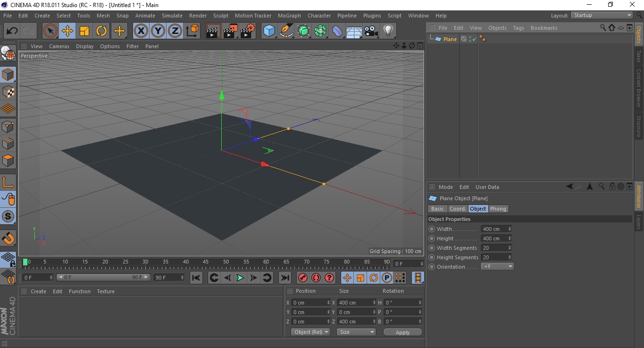Add a Camera object

[x=371, y=31]
